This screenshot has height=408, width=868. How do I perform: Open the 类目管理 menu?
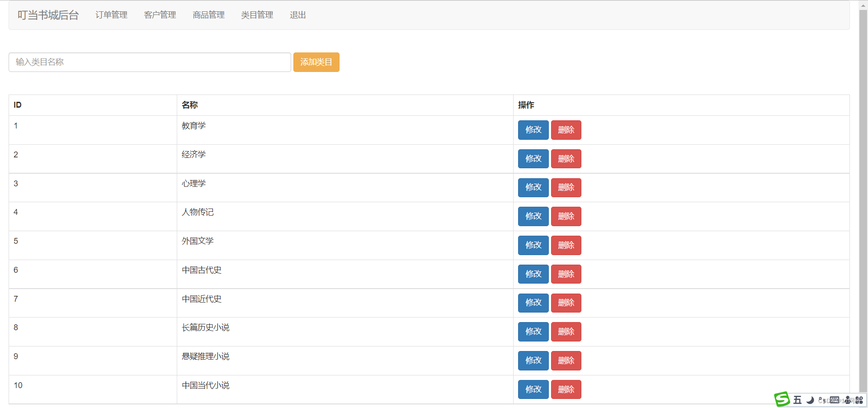257,15
